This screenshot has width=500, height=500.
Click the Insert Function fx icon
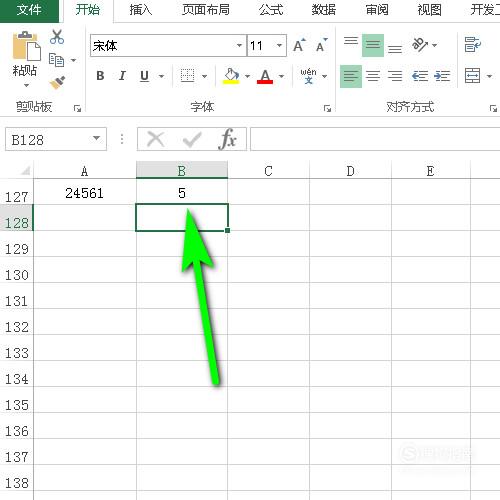click(x=229, y=139)
